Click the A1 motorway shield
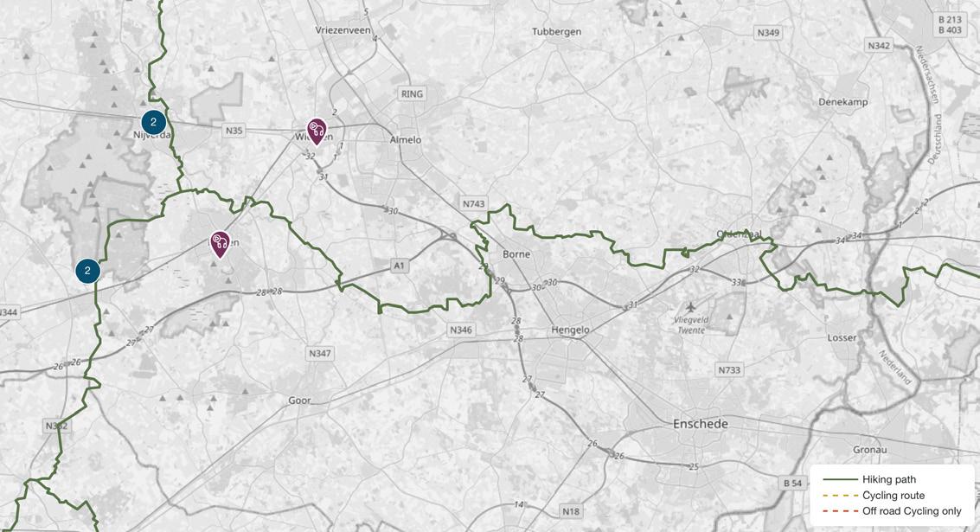 click(399, 266)
